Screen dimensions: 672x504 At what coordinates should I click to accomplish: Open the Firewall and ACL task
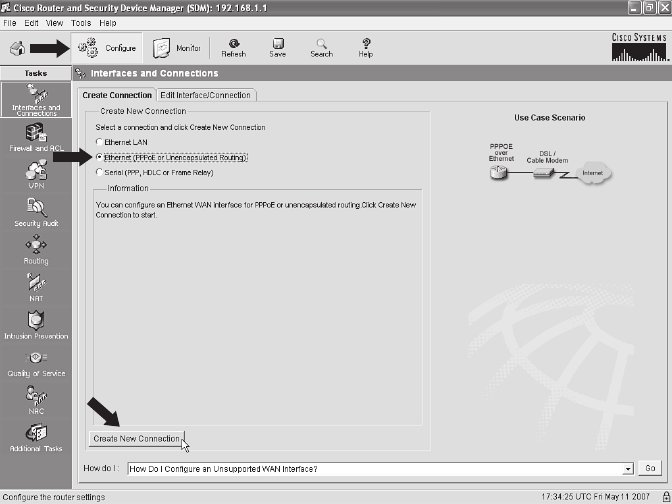coord(36,137)
